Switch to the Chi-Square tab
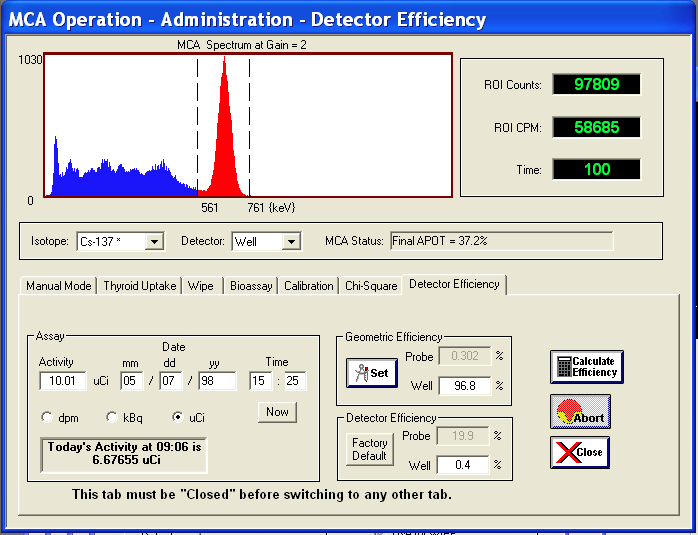 (370, 286)
